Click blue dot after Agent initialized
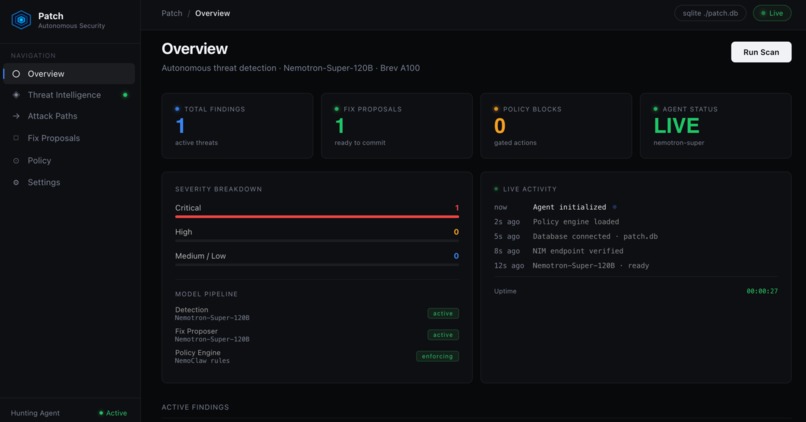This screenshot has height=422, width=806. (x=614, y=207)
